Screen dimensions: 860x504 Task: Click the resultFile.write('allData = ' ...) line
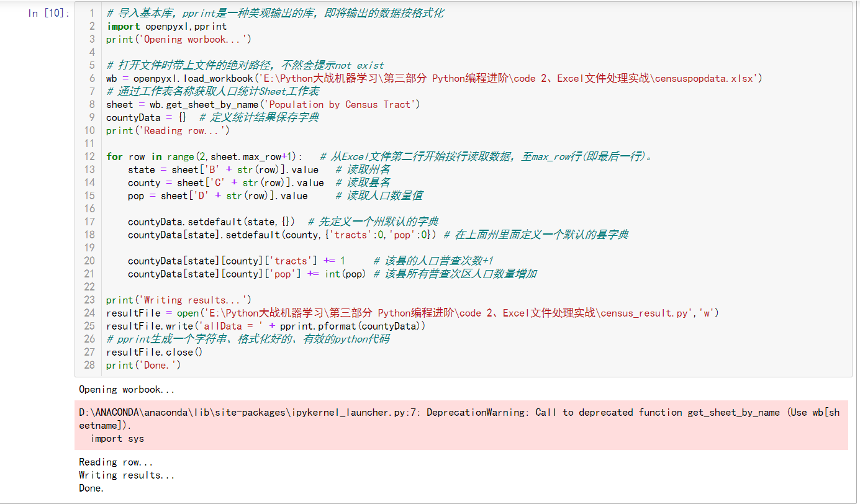click(266, 326)
